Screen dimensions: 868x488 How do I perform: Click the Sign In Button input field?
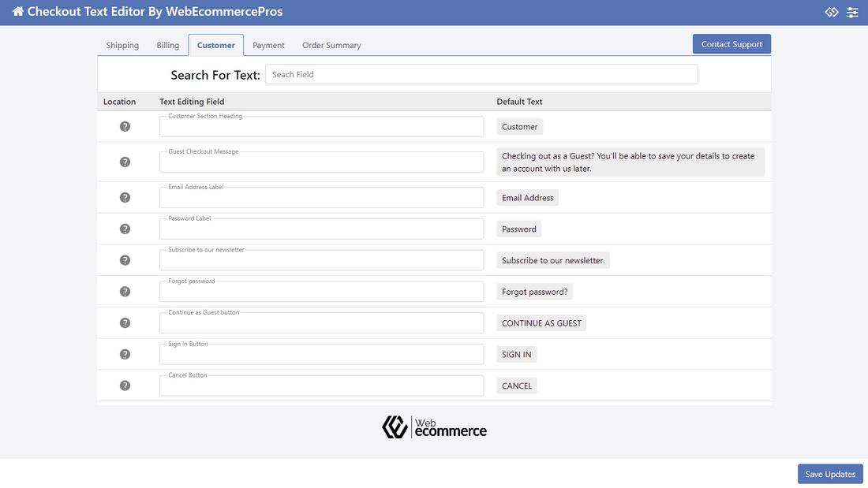coord(322,354)
